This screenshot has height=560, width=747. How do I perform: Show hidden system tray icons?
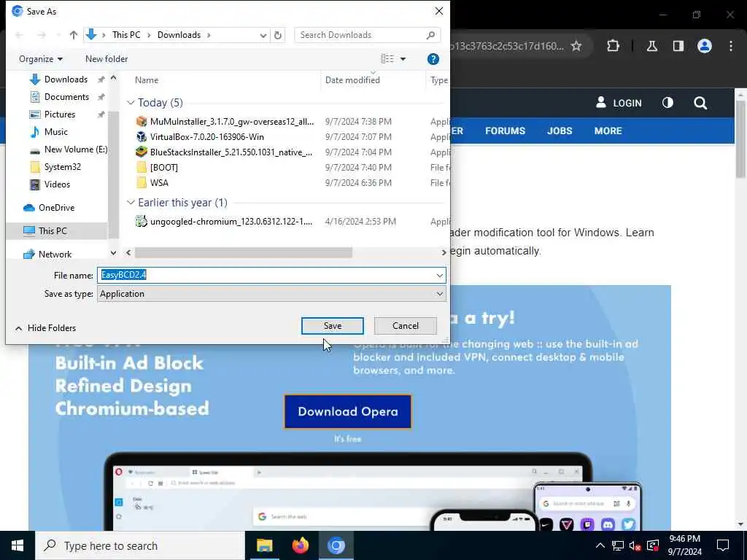coord(600,545)
